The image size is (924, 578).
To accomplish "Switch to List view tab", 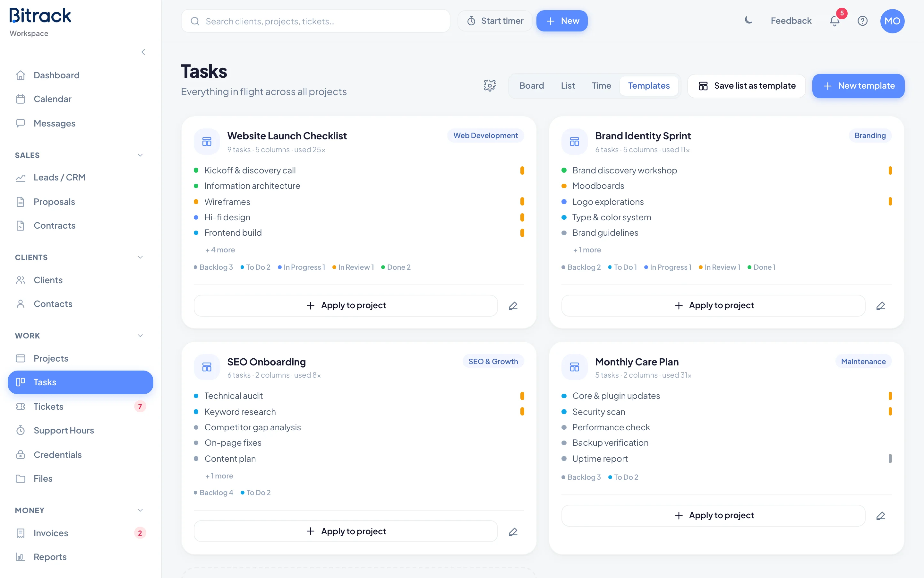I will click(568, 86).
